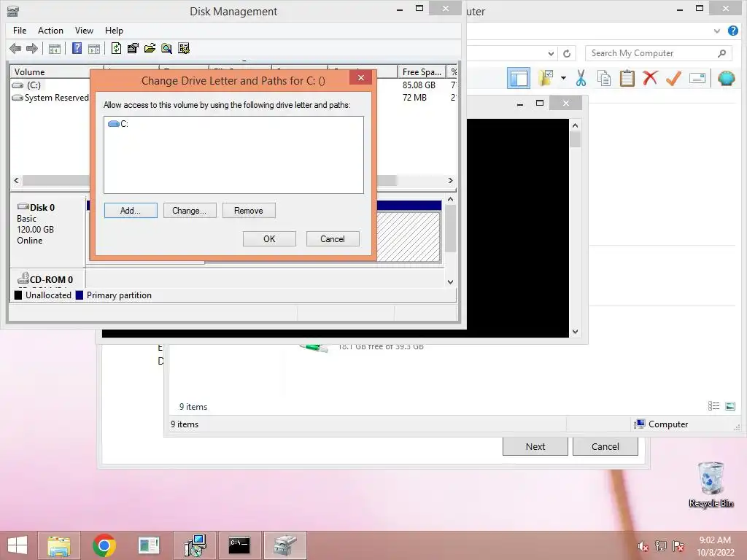Viewport: 747px width, 560px height.
Task: Click the black window's scroll down arrow
Action: (575, 332)
